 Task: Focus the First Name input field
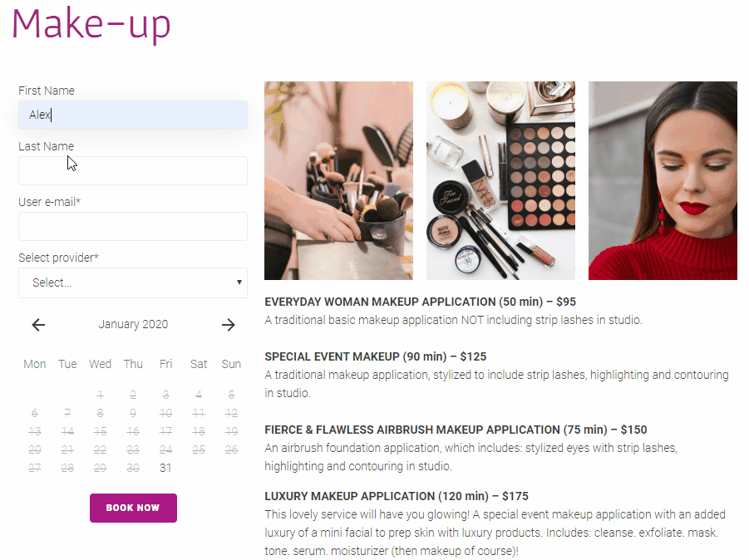[x=133, y=115]
